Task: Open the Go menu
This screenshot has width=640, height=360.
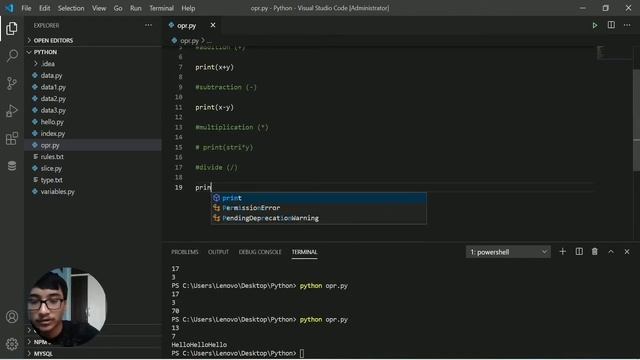Action: [x=118, y=8]
